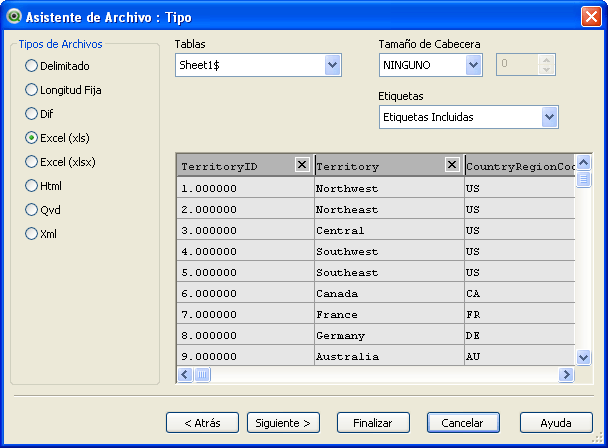Select the Canada cell

tap(389, 293)
